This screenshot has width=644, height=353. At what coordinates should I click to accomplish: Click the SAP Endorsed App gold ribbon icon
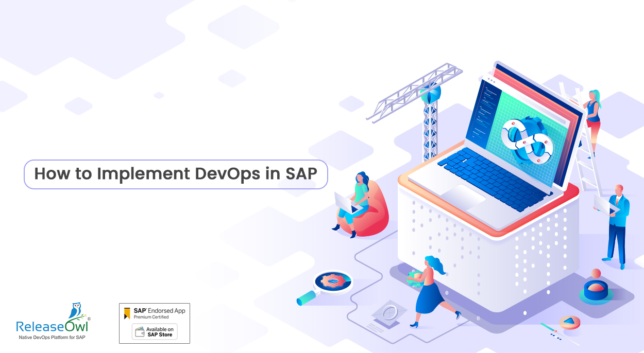[x=127, y=313]
